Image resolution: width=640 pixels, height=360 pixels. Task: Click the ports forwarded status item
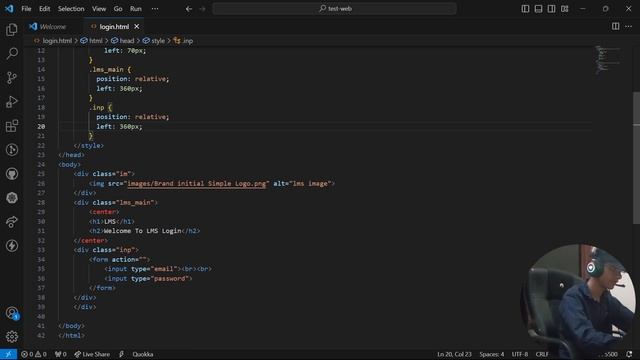60,354
